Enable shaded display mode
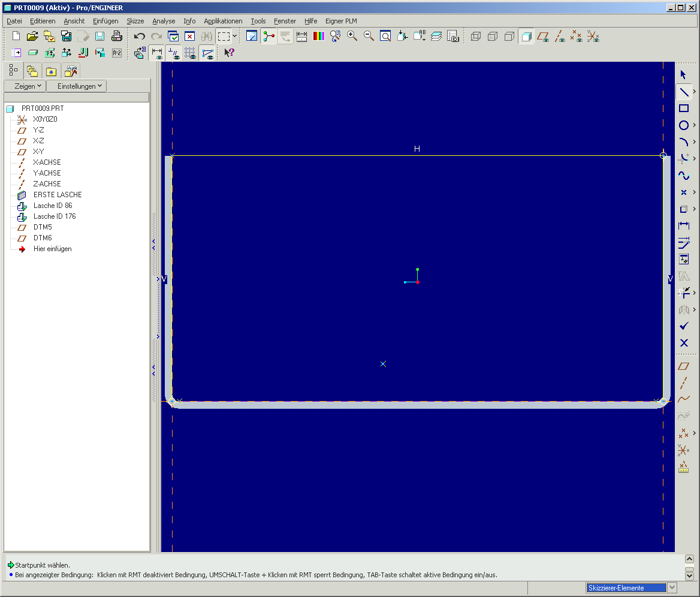Image resolution: width=700 pixels, height=597 pixels. [526, 37]
